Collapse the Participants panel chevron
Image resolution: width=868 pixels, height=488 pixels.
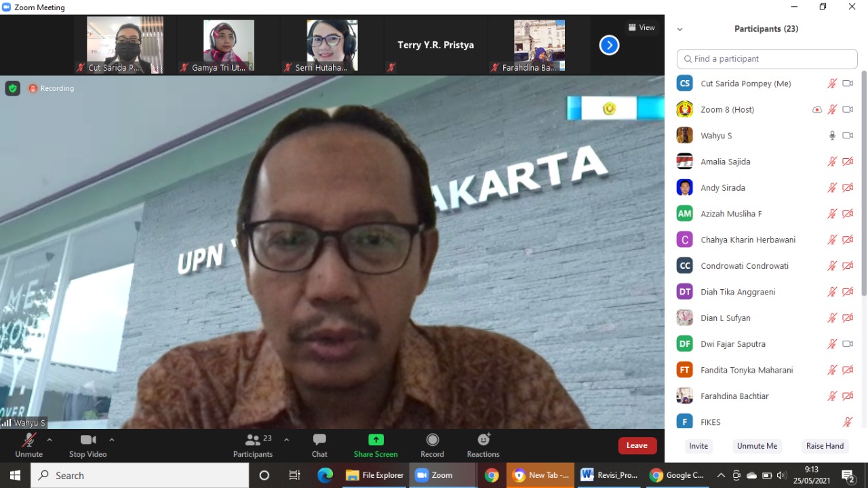[x=679, y=29]
